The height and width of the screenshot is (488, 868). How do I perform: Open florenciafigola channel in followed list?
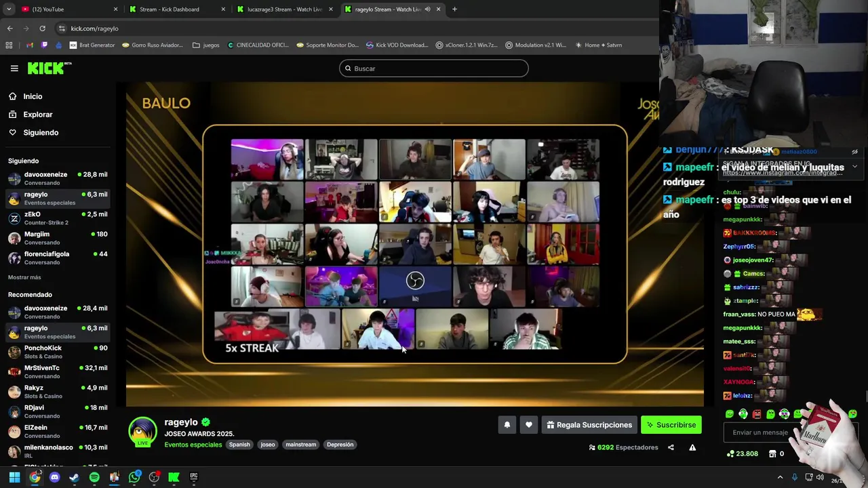tap(58, 258)
